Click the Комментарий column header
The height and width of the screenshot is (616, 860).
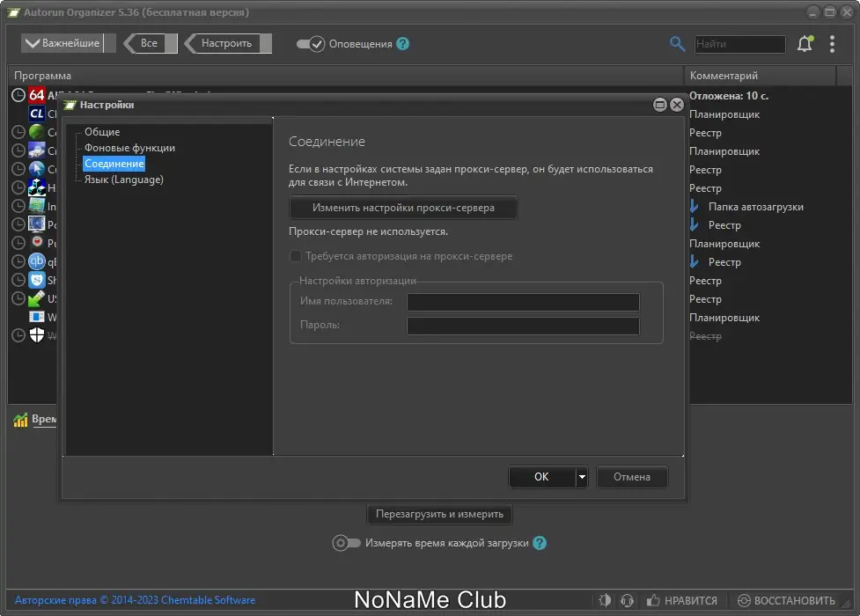(x=760, y=76)
